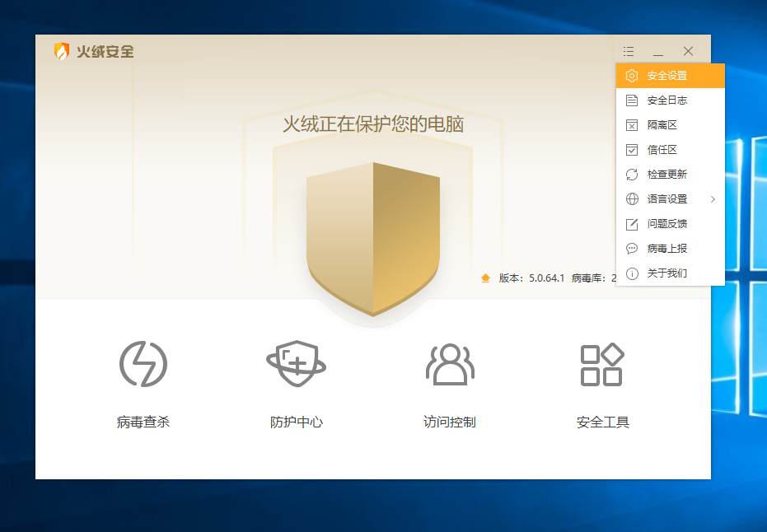This screenshot has height=532, width=767.
Task: Open 关于我们 menu entry
Action: click(x=670, y=273)
